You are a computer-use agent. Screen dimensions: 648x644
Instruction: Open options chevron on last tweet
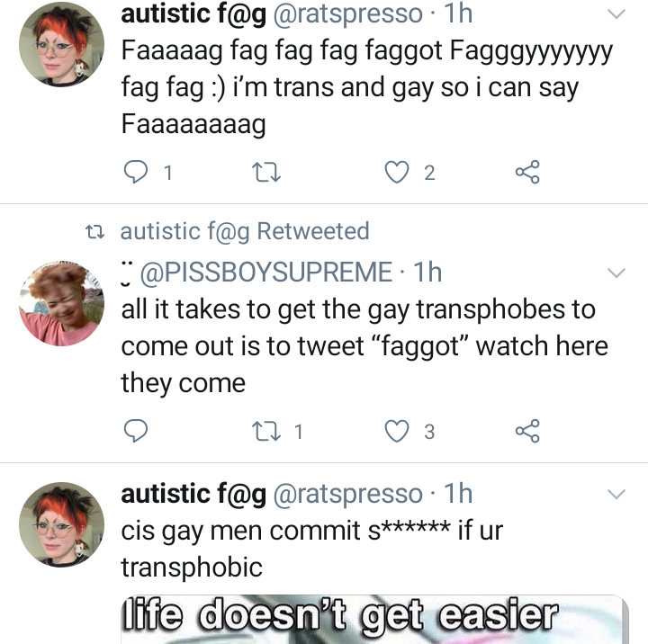click(616, 494)
